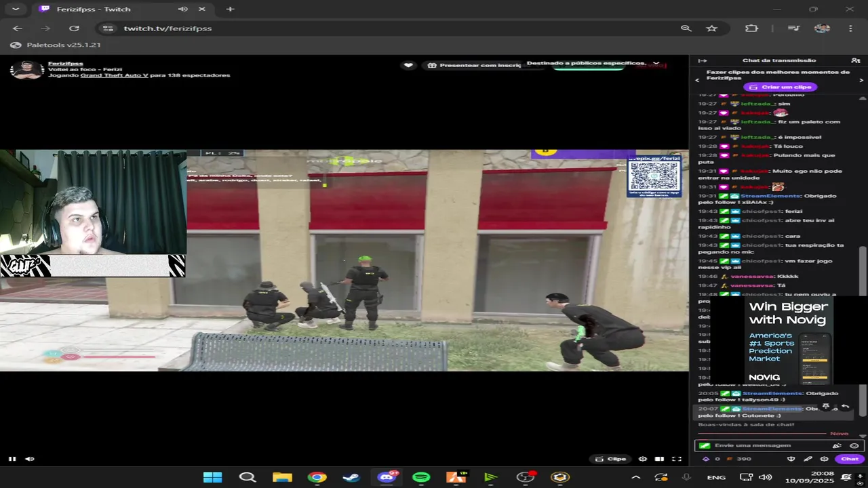Go to previous chat highlight card
This screenshot has height=488, width=868.
click(697, 80)
